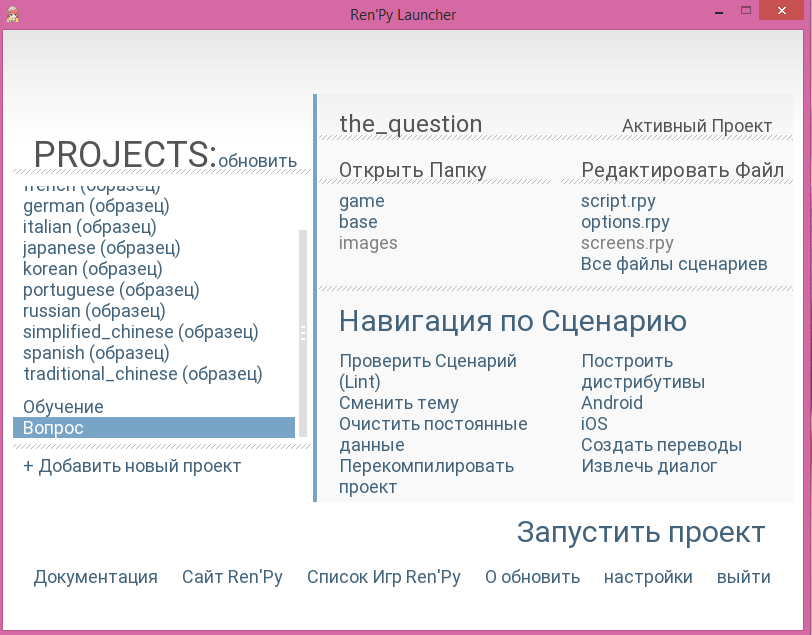Select the Обучение tutorial project
812x635 pixels.
point(63,407)
